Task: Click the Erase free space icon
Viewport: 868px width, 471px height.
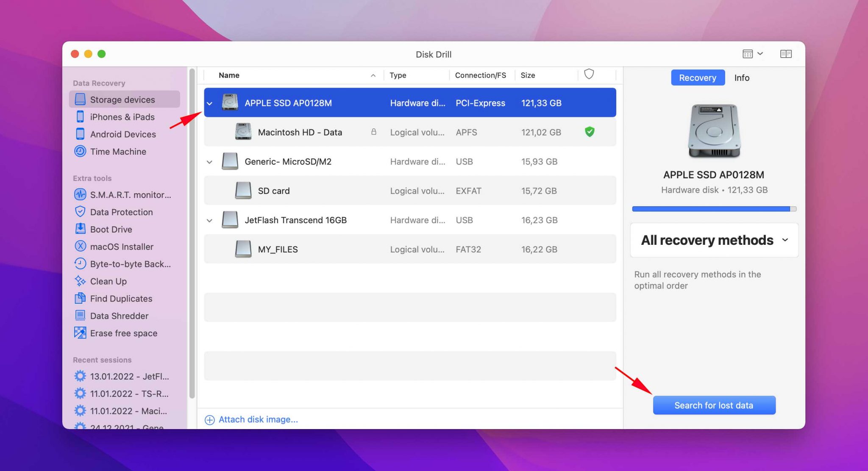Action: pyautogui.click(x=80, y=333)
